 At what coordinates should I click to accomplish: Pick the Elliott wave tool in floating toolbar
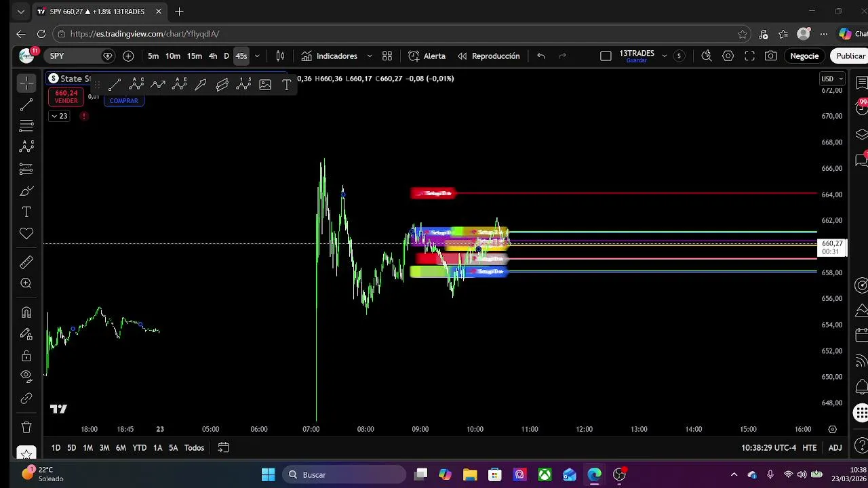[x=243, y=85]
